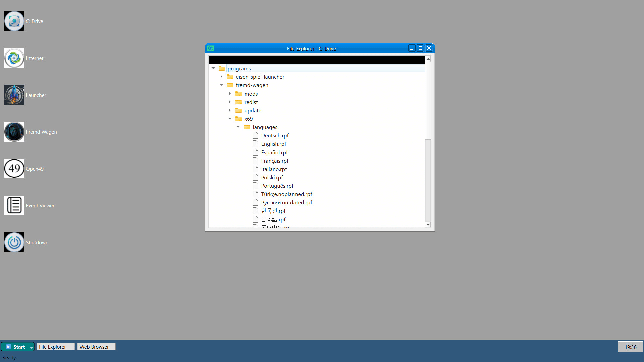Image resolution: width=644 pixels, height=362 pixels.
Task: Expand the update folder arrow
Action: [x=230, y=110]
